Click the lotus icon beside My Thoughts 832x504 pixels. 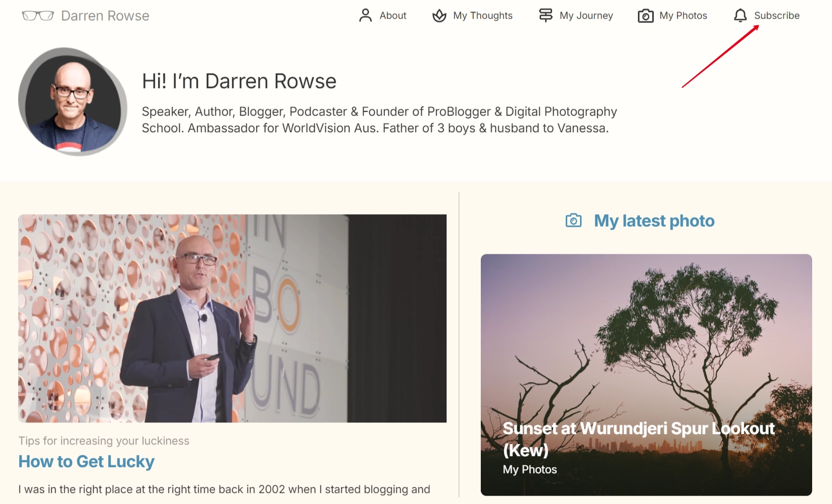(439, 15)
